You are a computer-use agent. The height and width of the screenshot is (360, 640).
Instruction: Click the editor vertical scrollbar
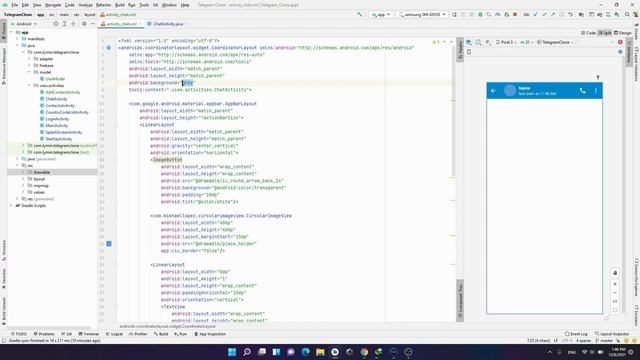453,110
